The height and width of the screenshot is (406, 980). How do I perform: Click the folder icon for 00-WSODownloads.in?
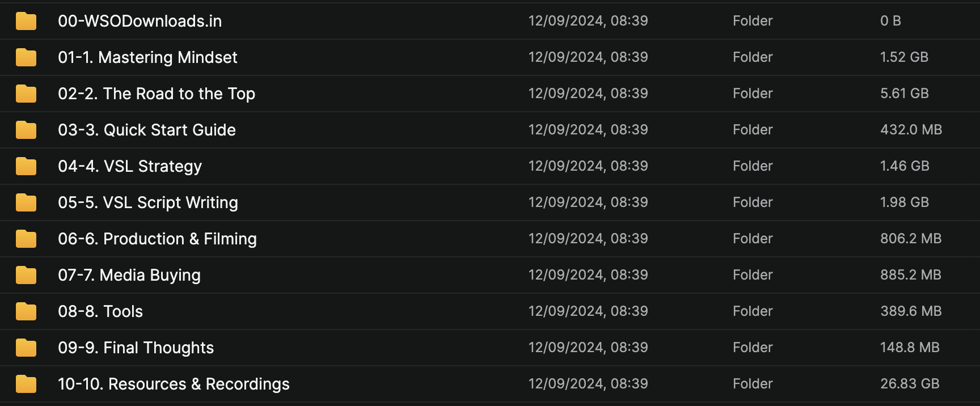[x=26, y=21]
